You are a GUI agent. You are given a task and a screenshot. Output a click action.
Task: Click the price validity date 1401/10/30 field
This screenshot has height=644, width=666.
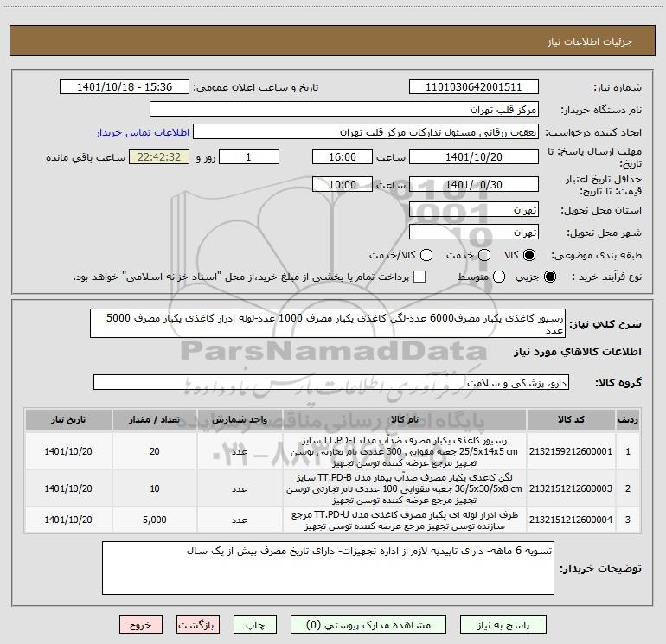pyautogui.click(x=474, y=184)
